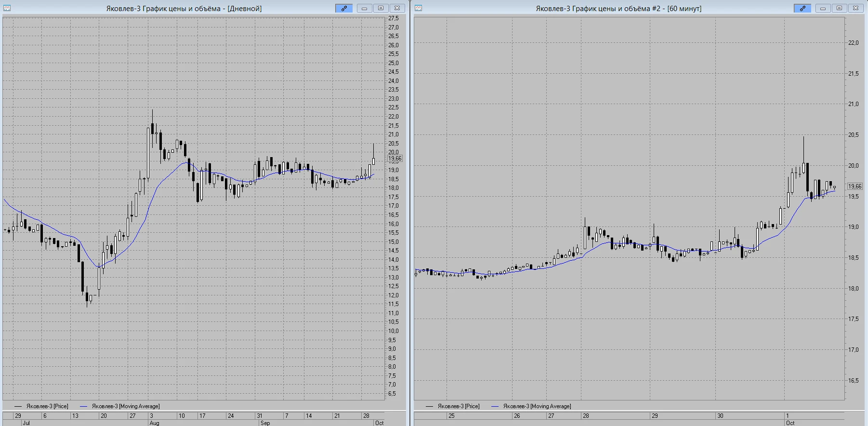The height and width of the screenshot is (426, 868).
Task: Click the '27,5' top price label on daily chart
Action: (x=394, y=18)
